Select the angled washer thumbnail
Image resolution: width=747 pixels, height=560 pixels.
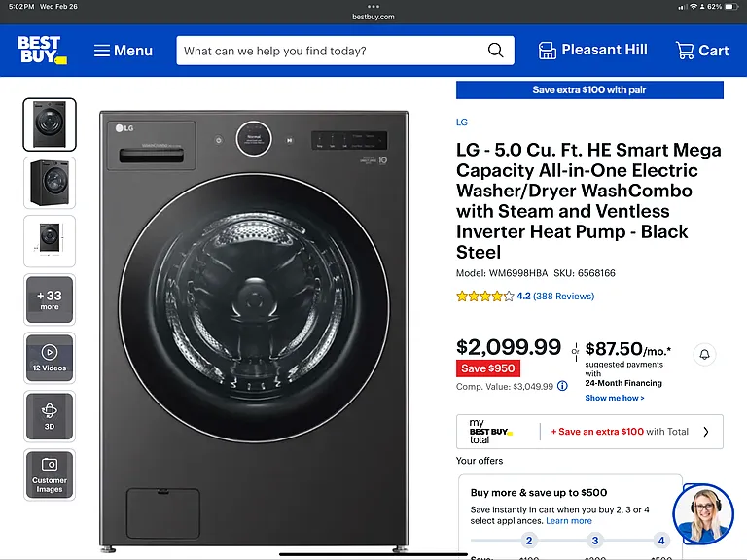(x=50, y=183)
